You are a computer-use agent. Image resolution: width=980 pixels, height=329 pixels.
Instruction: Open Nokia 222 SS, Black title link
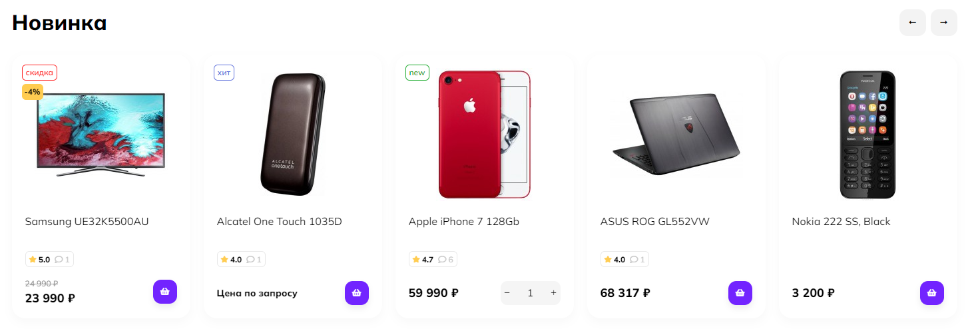841,222
